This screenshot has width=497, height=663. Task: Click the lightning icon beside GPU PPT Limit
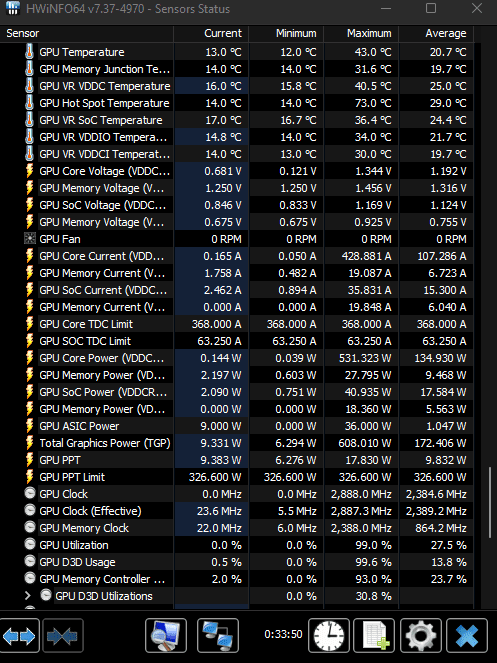coord(30,477)
